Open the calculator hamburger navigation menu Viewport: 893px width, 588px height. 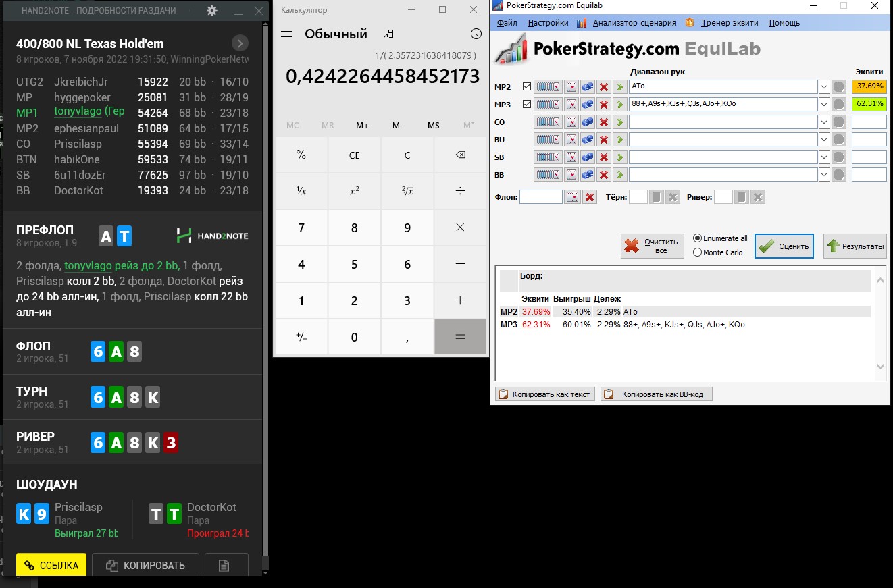point(286,34)
